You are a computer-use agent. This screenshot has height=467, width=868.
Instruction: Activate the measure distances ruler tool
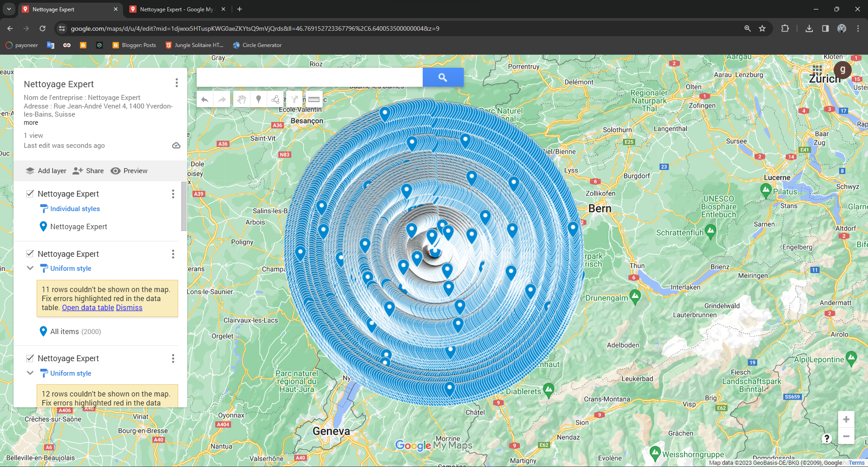click(314, 99)
